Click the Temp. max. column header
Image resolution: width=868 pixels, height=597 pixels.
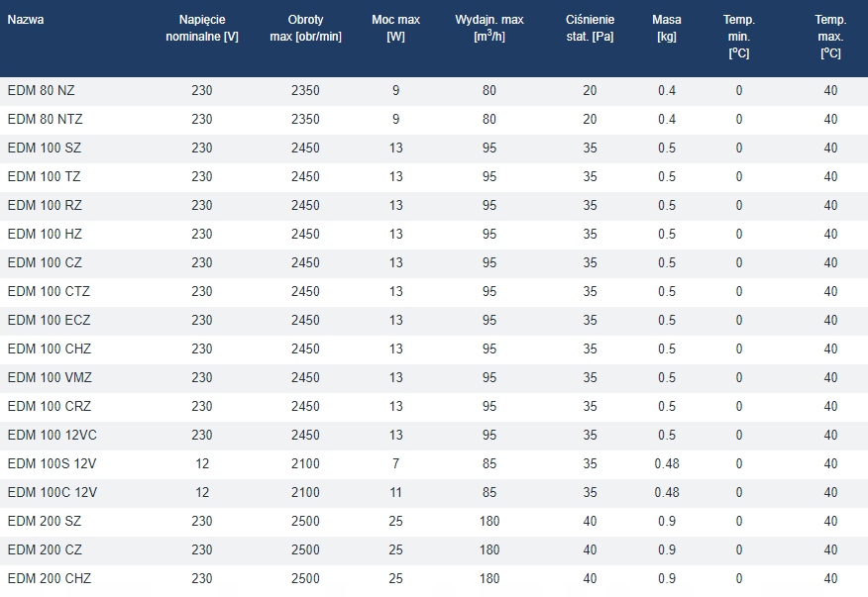pyautogui.click(x=830, y=37)
